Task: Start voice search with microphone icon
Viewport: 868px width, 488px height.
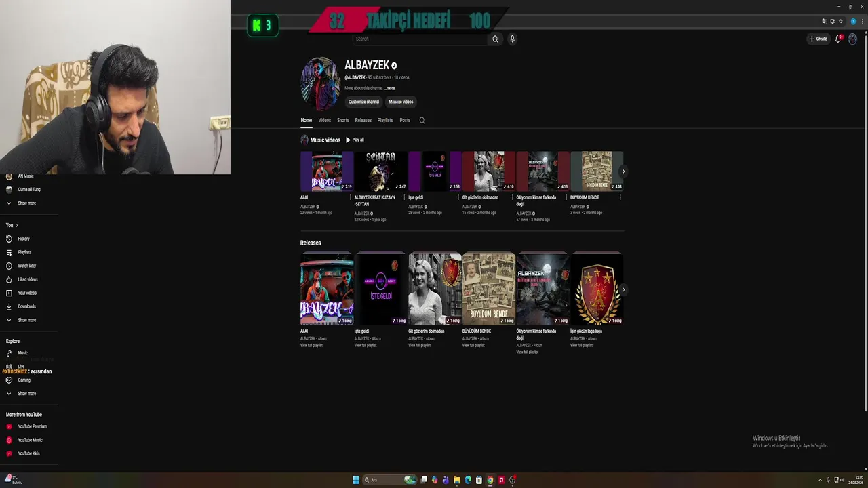Action: point(512,39)
